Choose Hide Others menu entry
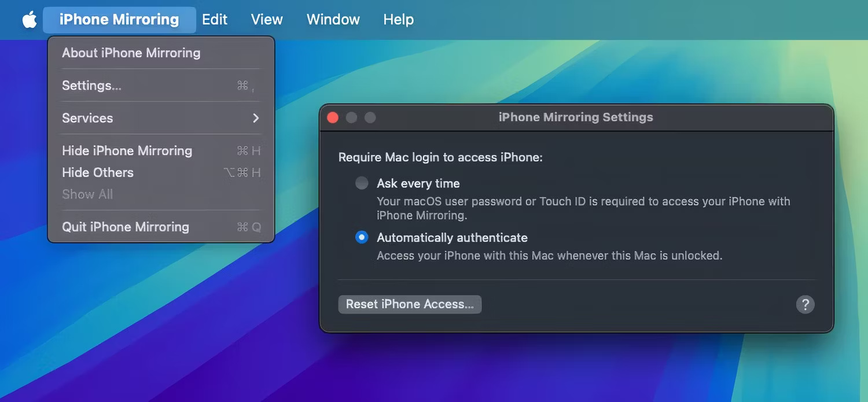The width and height of the screenshot is (868, 402). pyautogui.click(x=97, y=172)
